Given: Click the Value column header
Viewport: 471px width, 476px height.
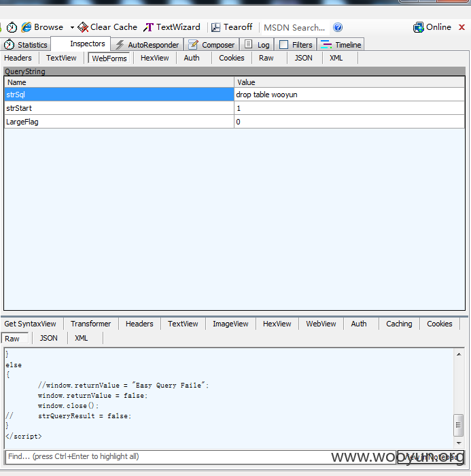Looking at the screenshot, I should [349, 82].
